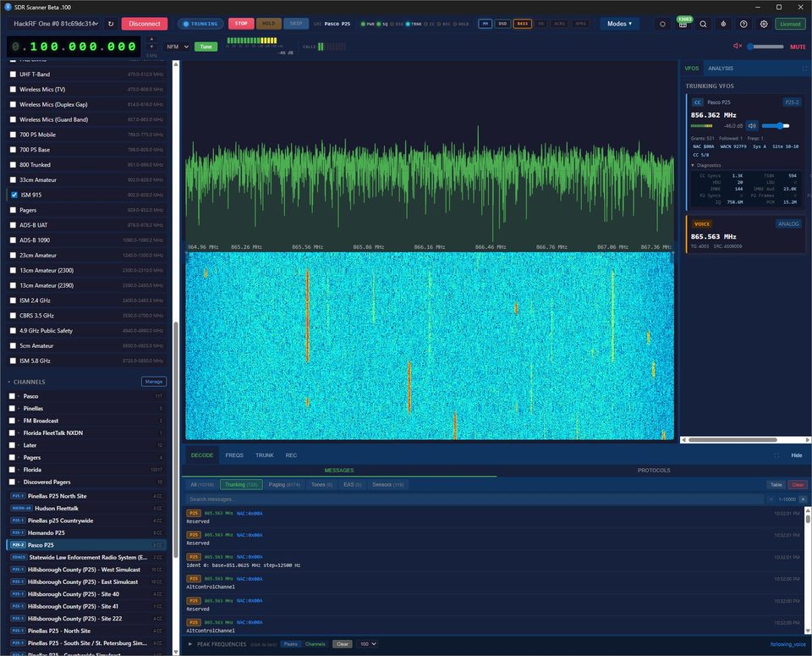This screenshot has width=812, height=656.
Task: Click the location pin icon in the top toolbar
Action: click(723, 24)
